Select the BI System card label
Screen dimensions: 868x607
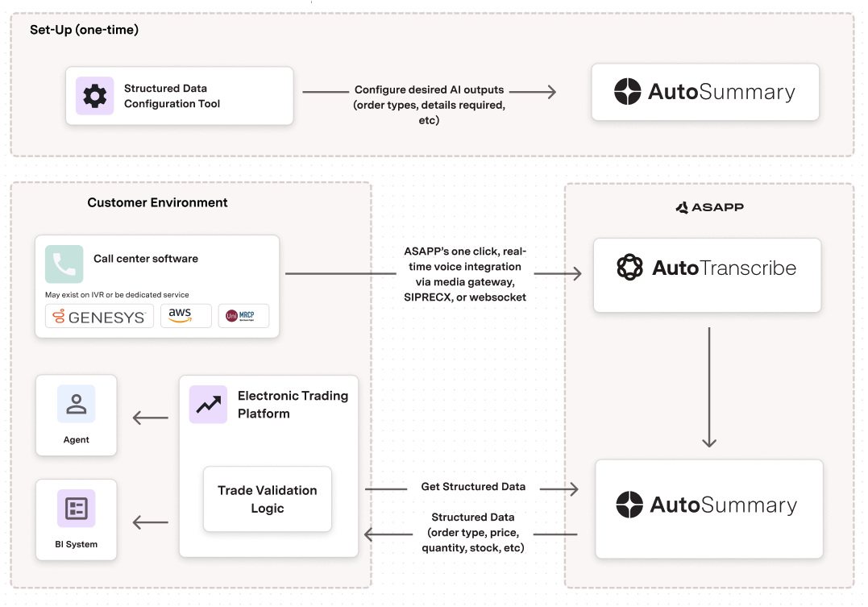77,544
